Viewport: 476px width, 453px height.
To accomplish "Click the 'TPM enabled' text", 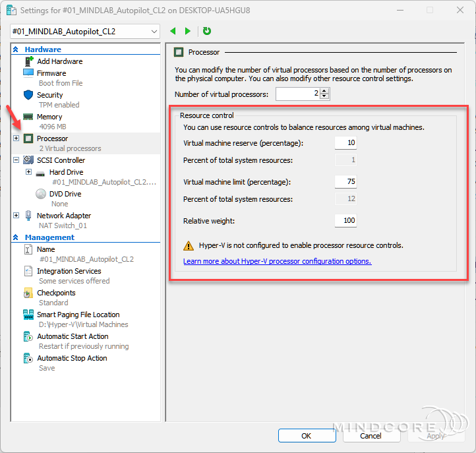I will [59, 105].
